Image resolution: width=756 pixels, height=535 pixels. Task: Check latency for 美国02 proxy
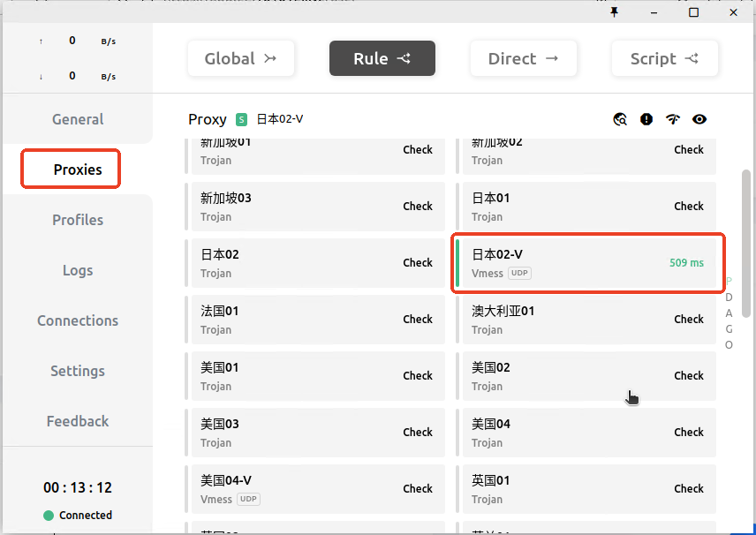pos(689,375)
